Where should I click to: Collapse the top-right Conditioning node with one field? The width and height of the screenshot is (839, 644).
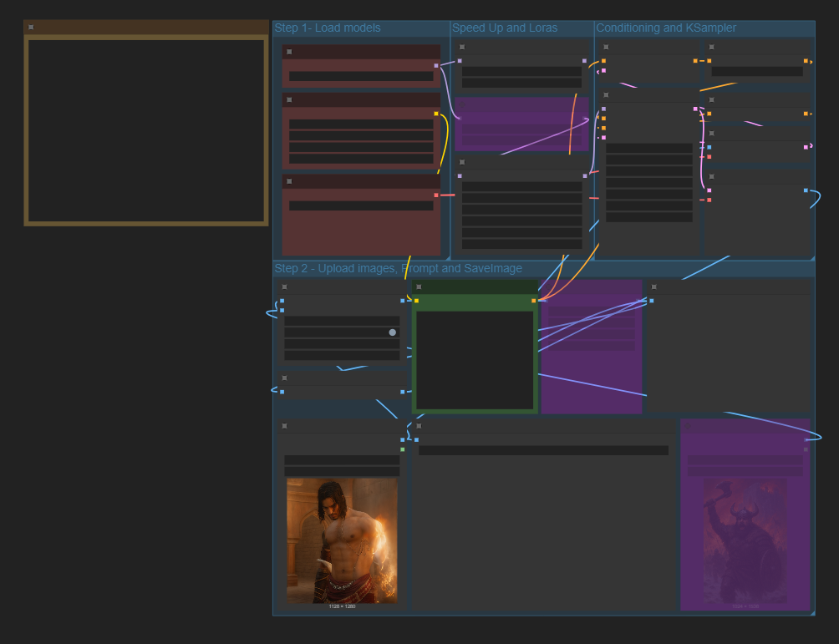(x=712, y=47)
